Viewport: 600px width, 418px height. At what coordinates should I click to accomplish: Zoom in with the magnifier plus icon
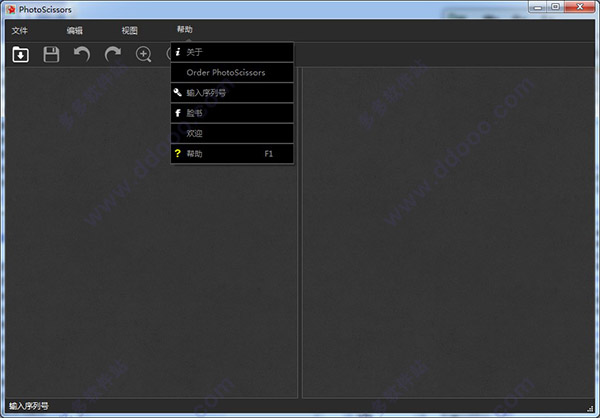[143, 54]
